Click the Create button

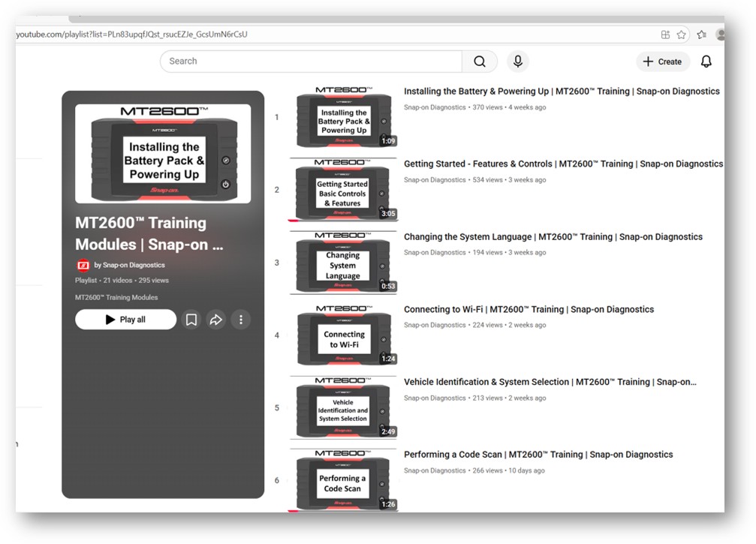[x=663, y=62]
